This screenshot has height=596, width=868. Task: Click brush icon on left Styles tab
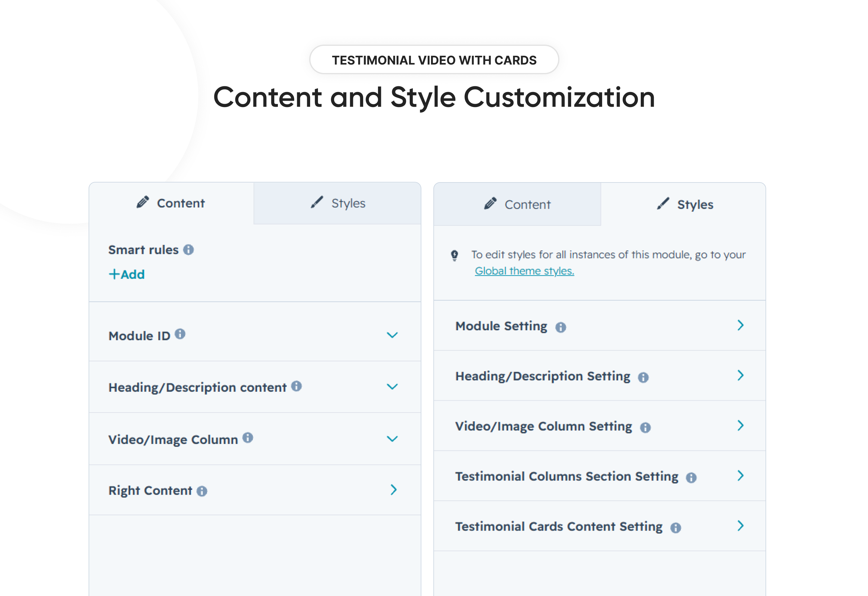point(317,202)
